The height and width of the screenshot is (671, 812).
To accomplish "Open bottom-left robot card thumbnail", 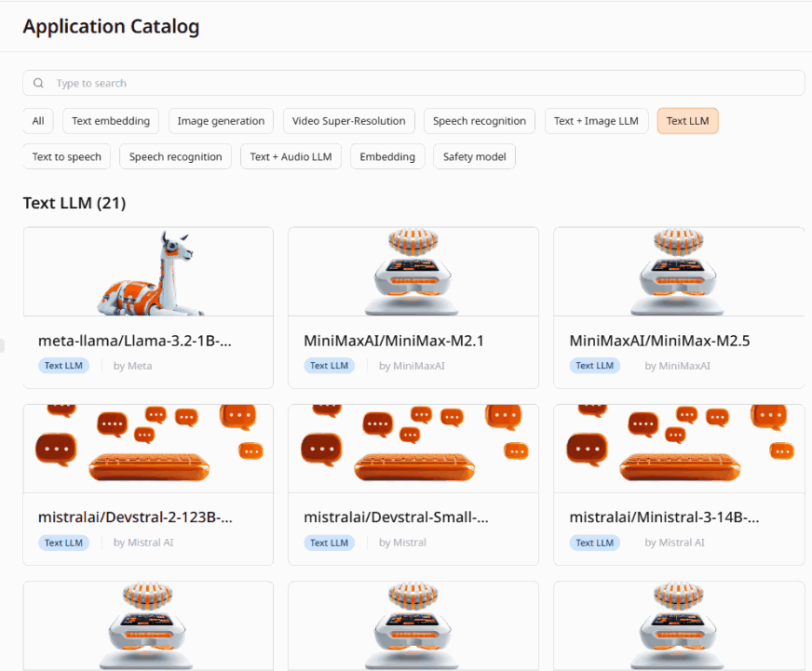I will click(x=148, y=626).
